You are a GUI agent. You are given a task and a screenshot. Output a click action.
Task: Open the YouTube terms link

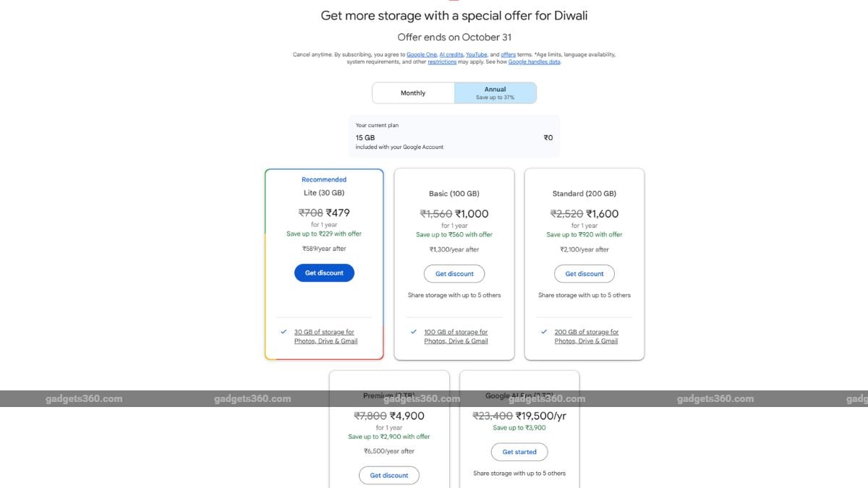pos(476,55)
